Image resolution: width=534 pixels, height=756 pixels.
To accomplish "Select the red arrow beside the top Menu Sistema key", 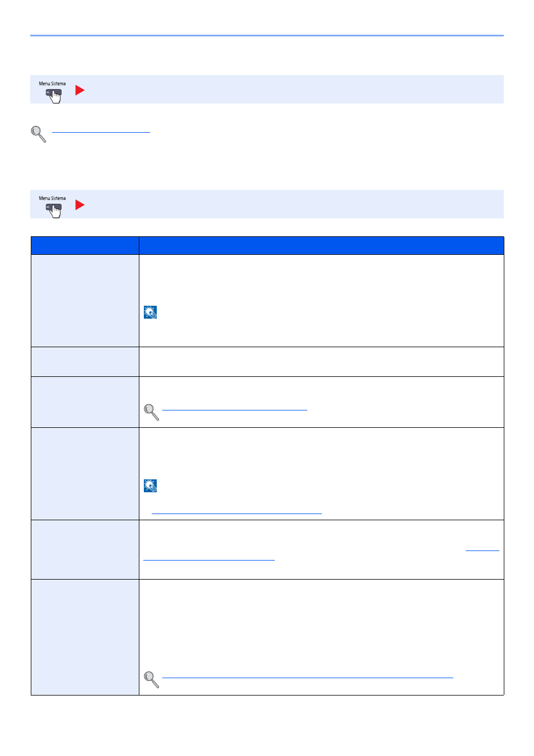I will pyautogui.click(x=80, y=90).
